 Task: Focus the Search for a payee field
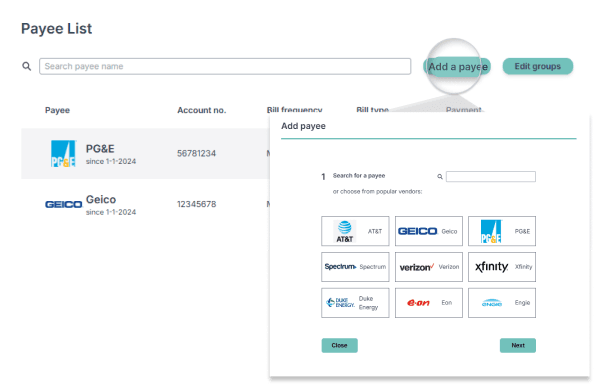491,177
